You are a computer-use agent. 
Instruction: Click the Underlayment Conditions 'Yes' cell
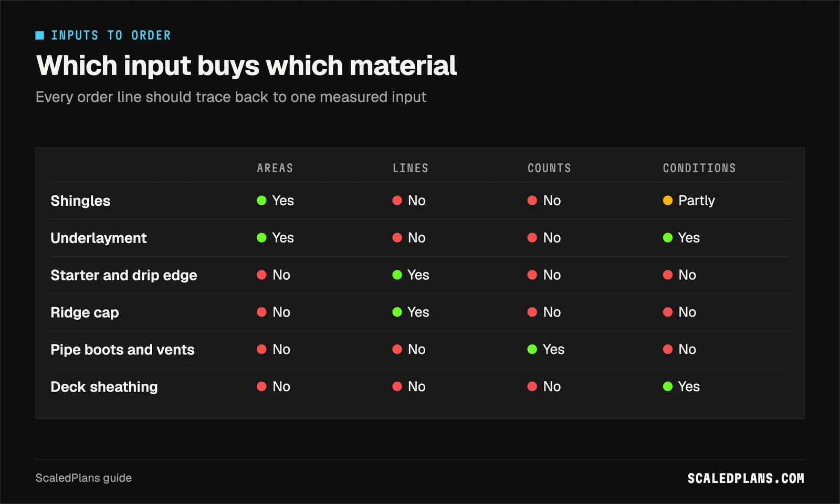(681, 238)
